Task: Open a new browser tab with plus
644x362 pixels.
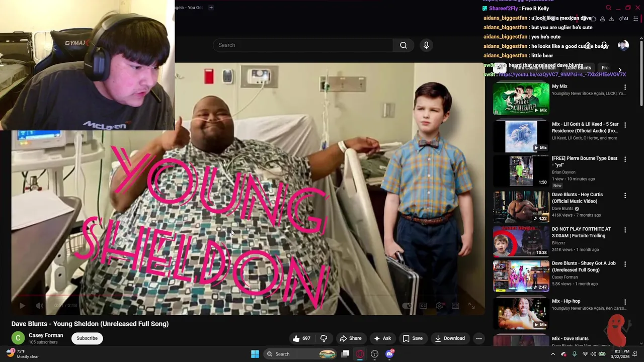Action: point(211,8)
